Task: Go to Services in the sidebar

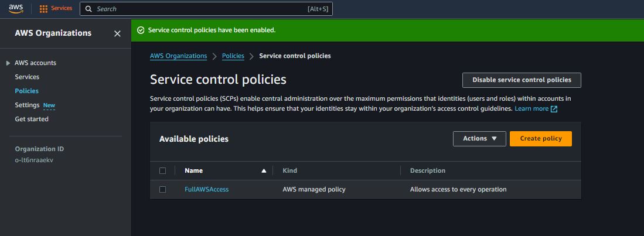Action: (27, 77)
